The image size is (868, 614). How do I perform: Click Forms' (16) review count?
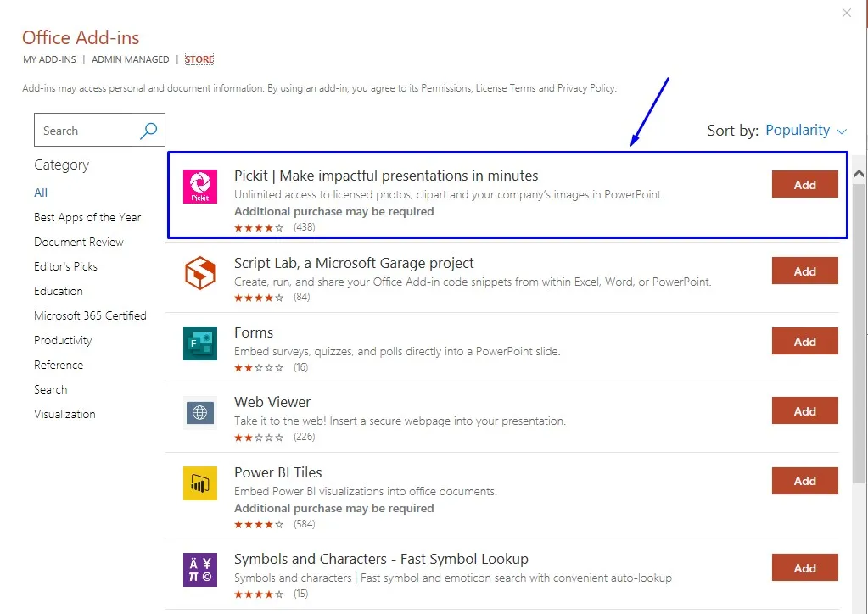coord(300,367)
